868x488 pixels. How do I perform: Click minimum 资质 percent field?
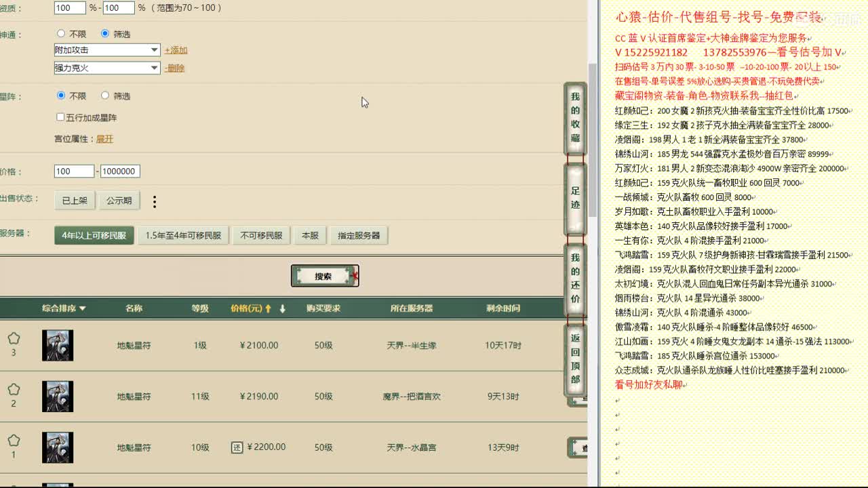point(70,8)
